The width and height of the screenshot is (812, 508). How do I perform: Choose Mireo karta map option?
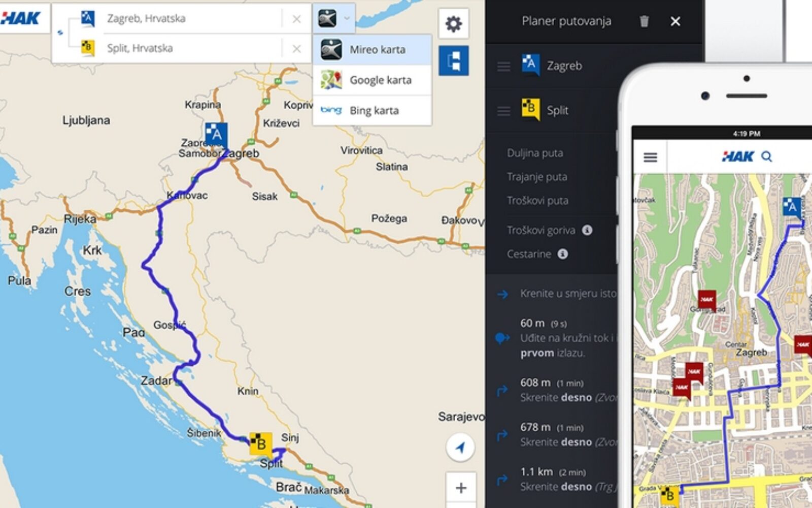click(x=372, y=50)
